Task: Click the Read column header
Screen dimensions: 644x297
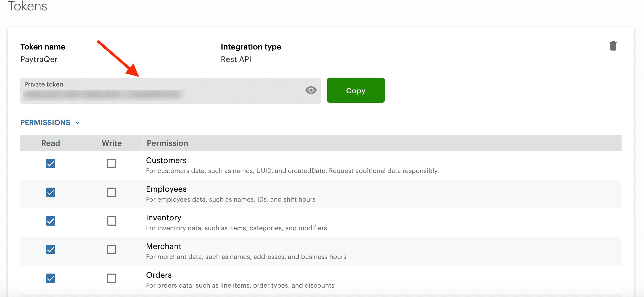Action: pos(50,143)
